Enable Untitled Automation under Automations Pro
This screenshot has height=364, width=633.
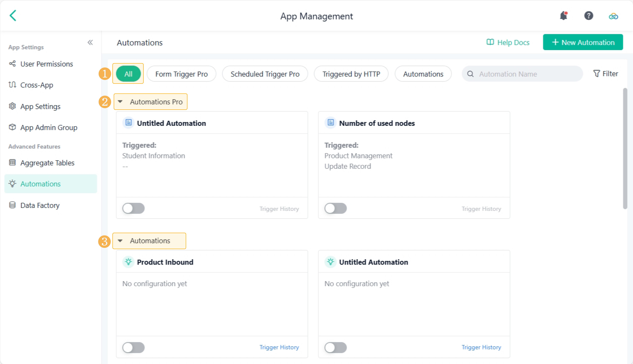[133, 208]
